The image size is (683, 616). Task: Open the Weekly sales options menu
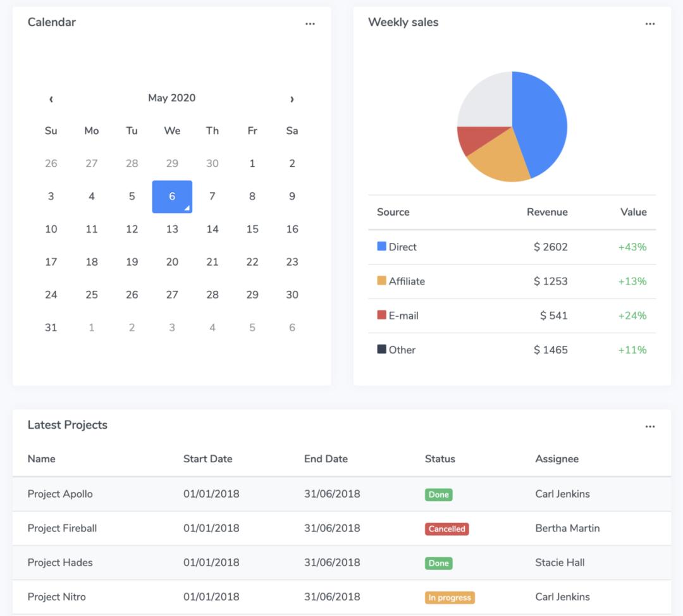650,23
